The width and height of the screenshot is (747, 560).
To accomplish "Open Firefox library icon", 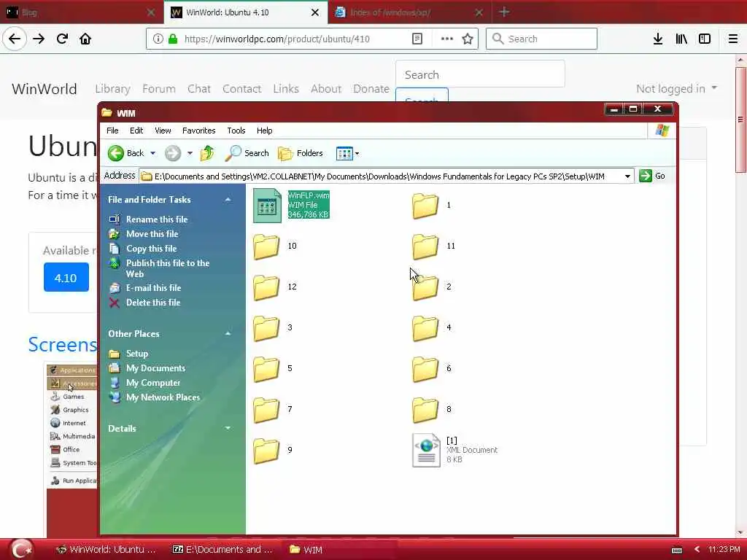I will (x=681, y=39).
